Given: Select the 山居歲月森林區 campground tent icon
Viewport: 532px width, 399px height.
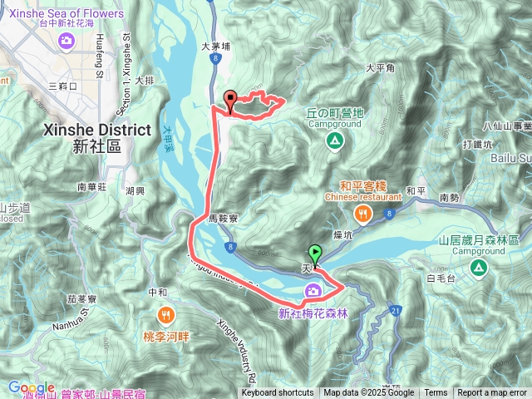Looking at the screenshot, I should coord(479,268).
